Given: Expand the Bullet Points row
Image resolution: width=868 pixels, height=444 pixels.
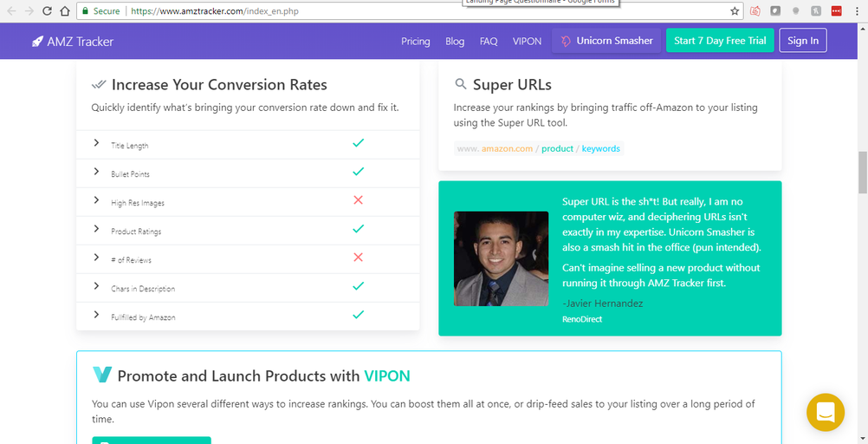Looking at the screenshot, I should click(96, 172).
